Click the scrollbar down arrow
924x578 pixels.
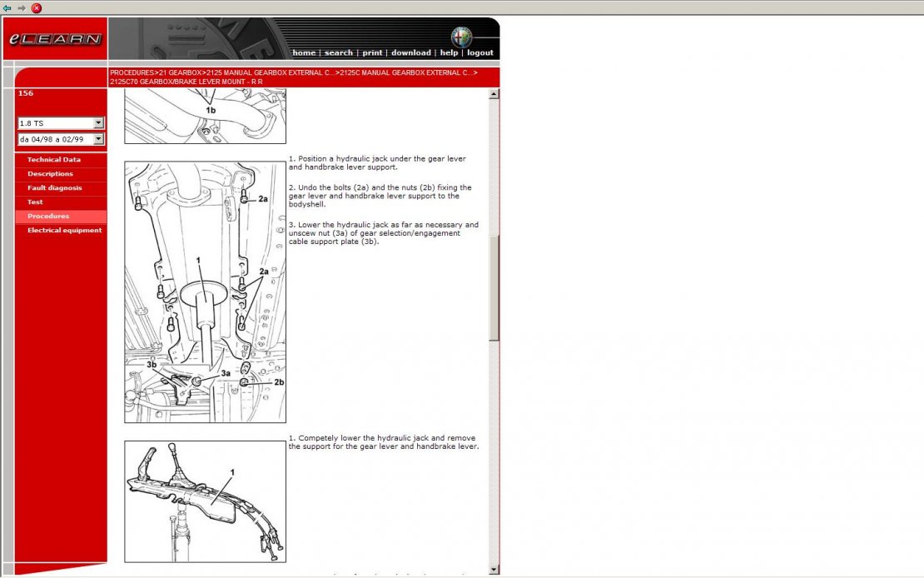pyautogui.click(x=494, y=569)
